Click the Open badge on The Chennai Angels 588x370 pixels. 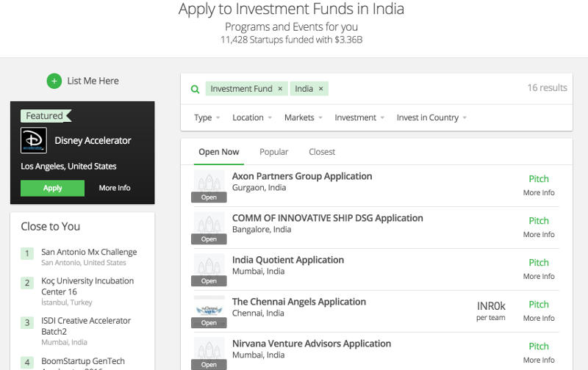[x=209, y=323]
